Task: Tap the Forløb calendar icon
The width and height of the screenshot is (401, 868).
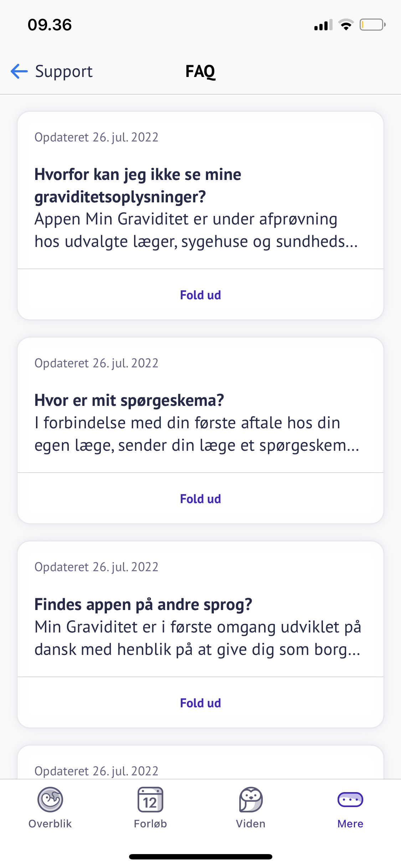Action: tap(150, 800)
